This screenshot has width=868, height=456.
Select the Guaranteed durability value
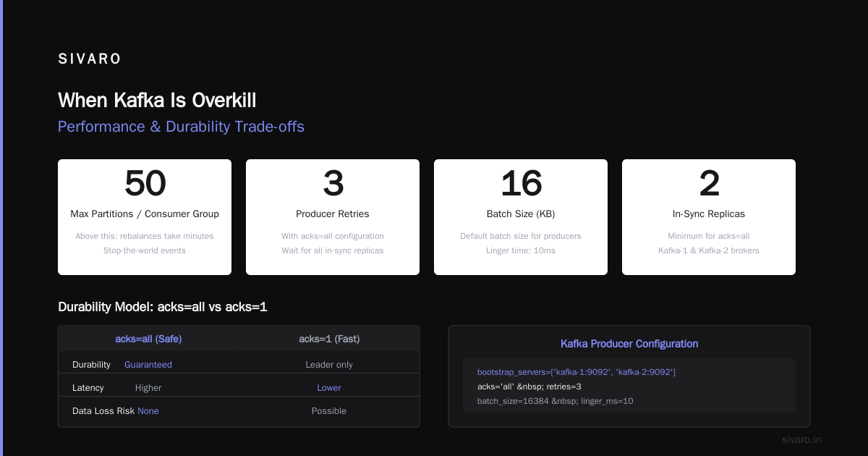point(148,365)
